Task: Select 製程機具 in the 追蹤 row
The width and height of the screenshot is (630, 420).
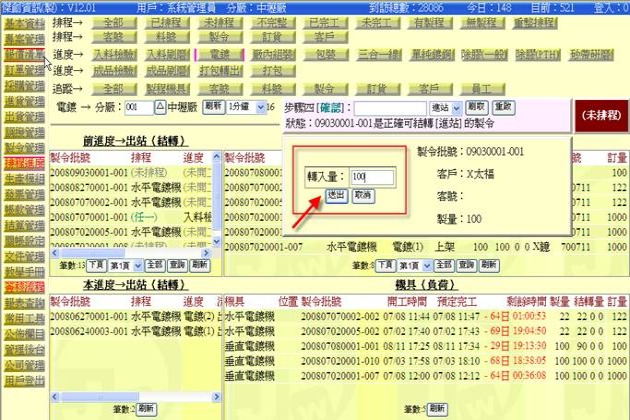Action: [167, 88]
